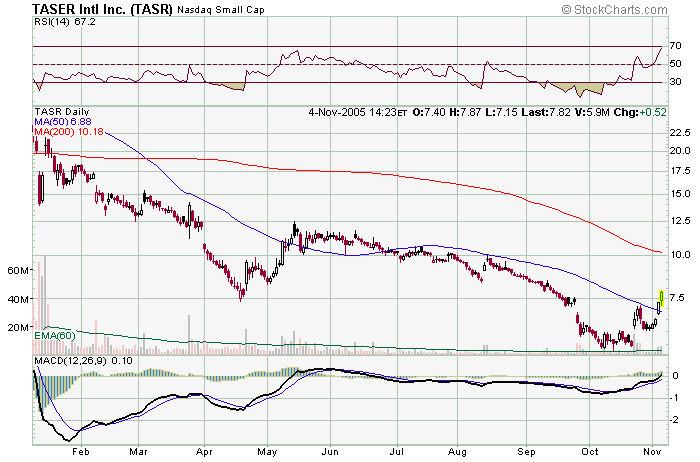The width and height of the screenshot is (700, 462).
Task: Click the Oct month label on time axis
Action: point(590,452)
